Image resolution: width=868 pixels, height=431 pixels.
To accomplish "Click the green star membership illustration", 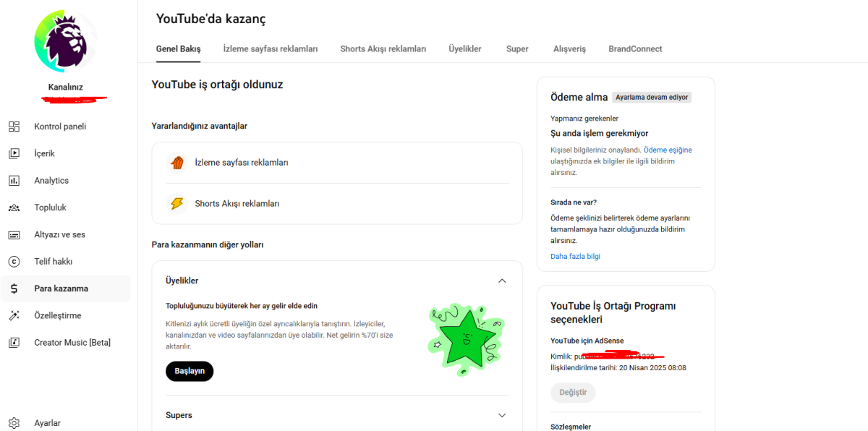I will click(x=465, y=338).
